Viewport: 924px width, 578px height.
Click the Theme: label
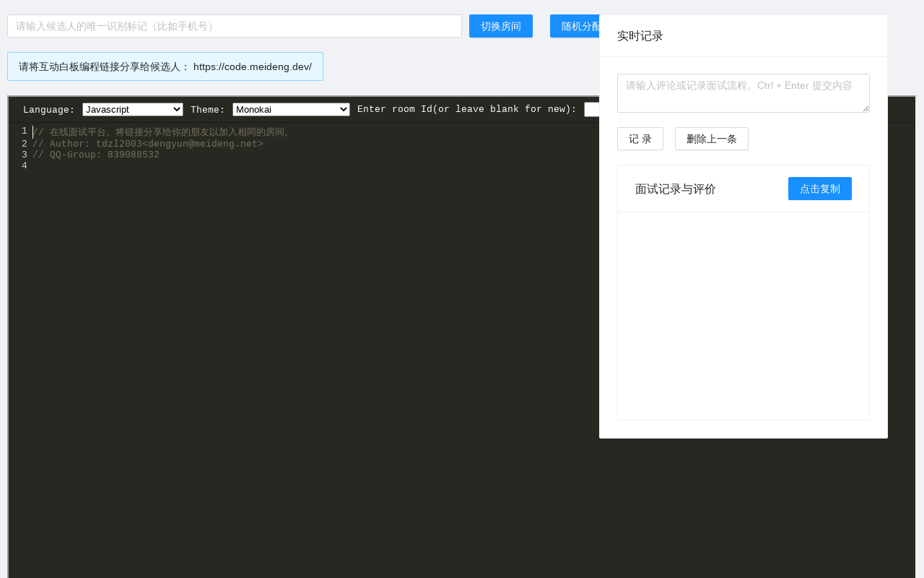click(x=208, y=110)
